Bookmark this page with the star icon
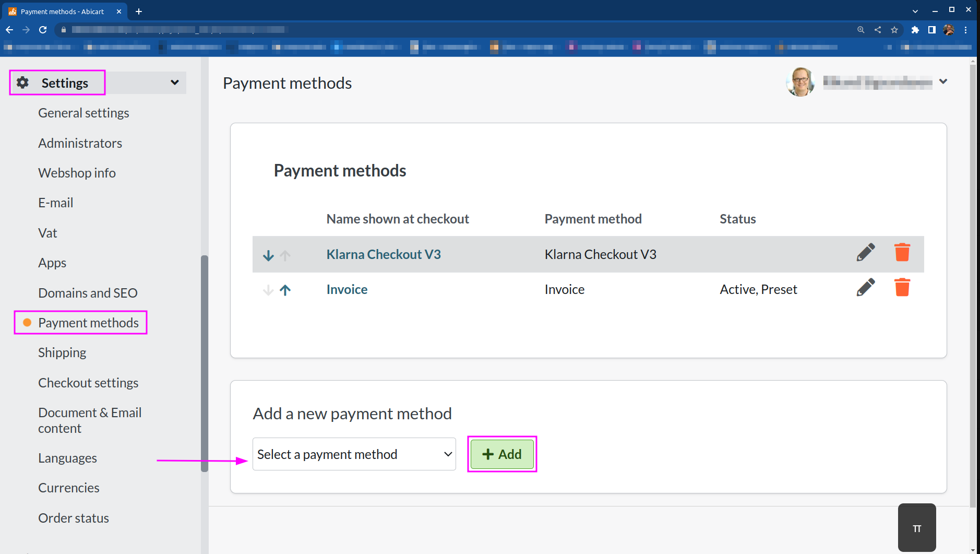 pos(894,30)
